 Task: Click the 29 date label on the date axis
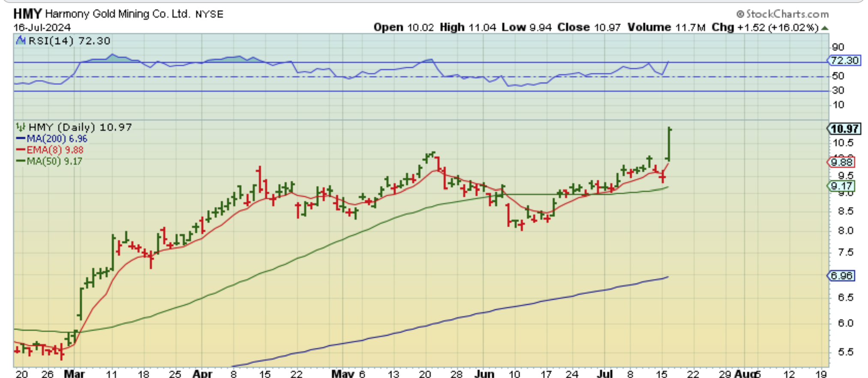(725, 374)
